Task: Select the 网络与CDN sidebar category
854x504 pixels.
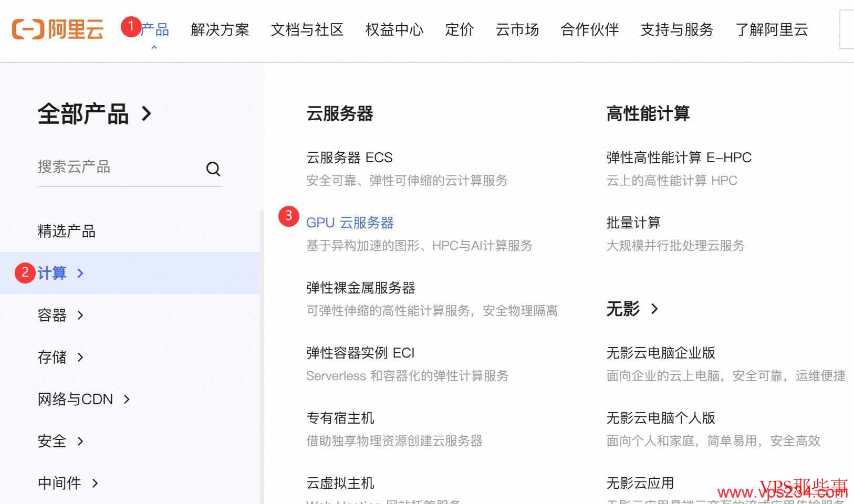Action: click(75, 399)
